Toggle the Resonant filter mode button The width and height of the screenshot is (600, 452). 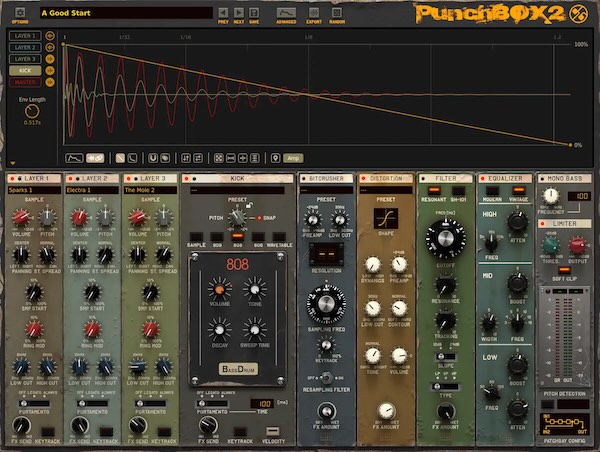(434, 190)
